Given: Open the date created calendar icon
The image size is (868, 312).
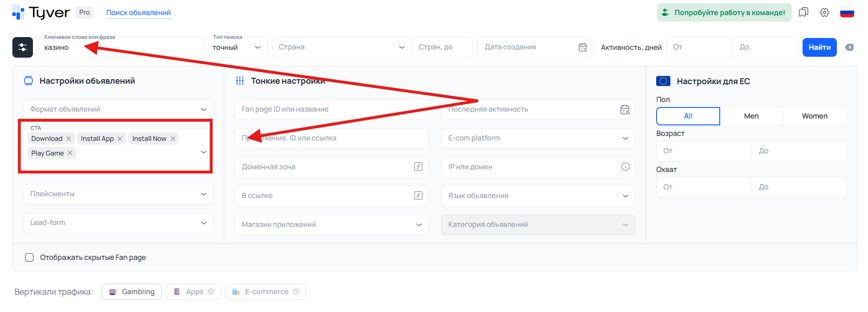Looking at the screenshot, I should (582, 47).
